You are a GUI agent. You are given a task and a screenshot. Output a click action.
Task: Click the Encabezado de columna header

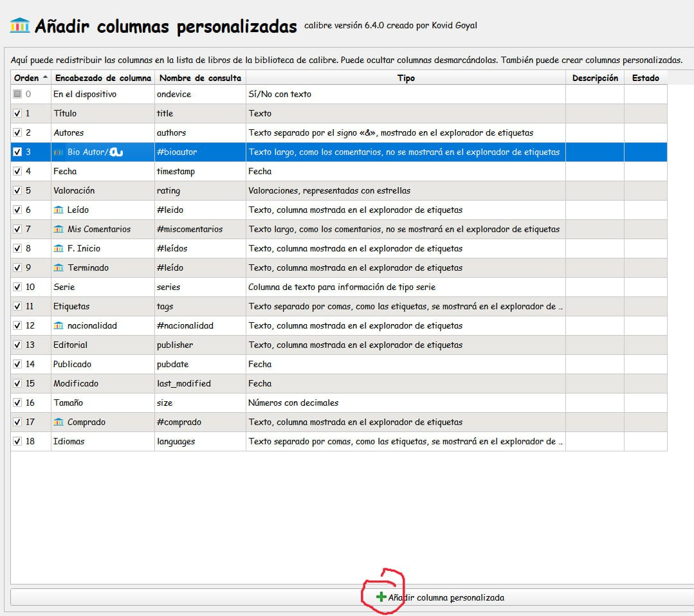[x=103, y=78]
